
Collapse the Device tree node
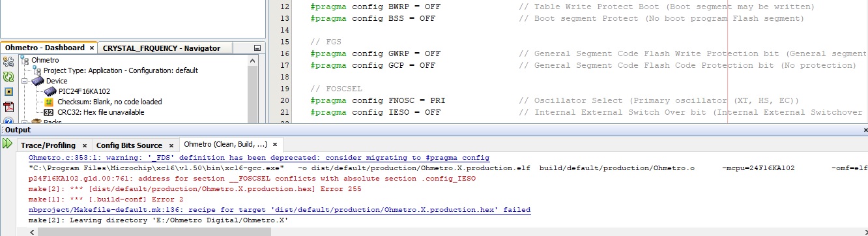[25, 81]
